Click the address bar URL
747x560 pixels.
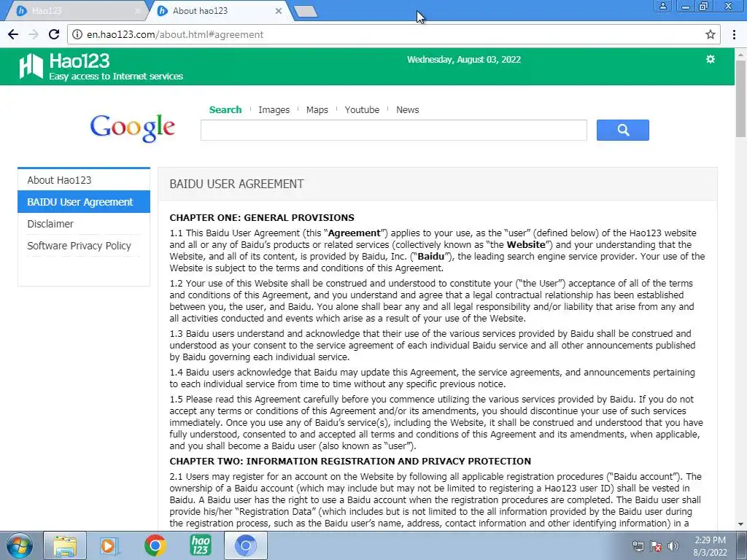[175, 34]
